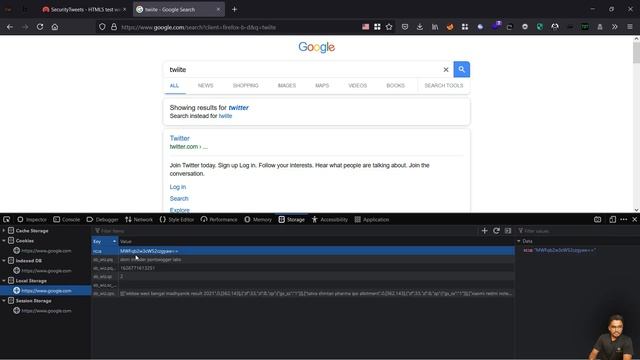Open Google SHOPPING results tab

(245, 86)
